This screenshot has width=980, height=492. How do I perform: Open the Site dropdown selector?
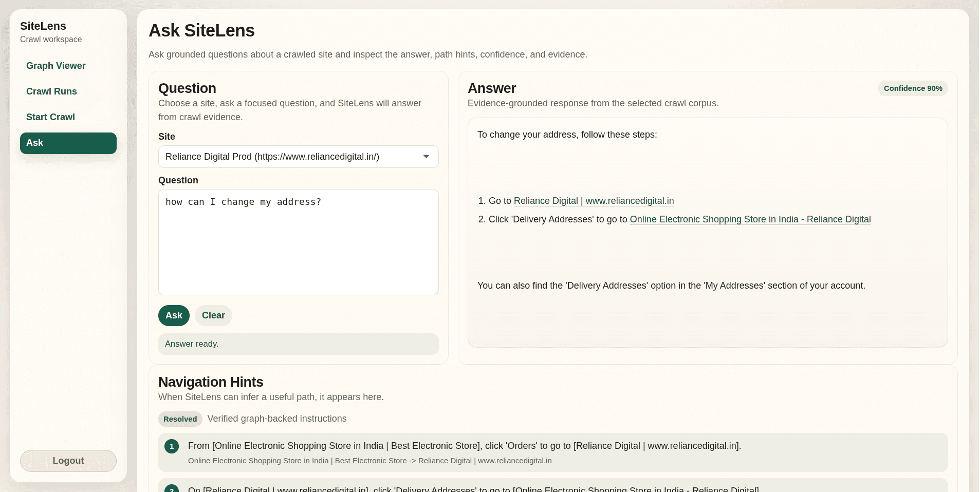pyautogui.click(x=298, y=157)
